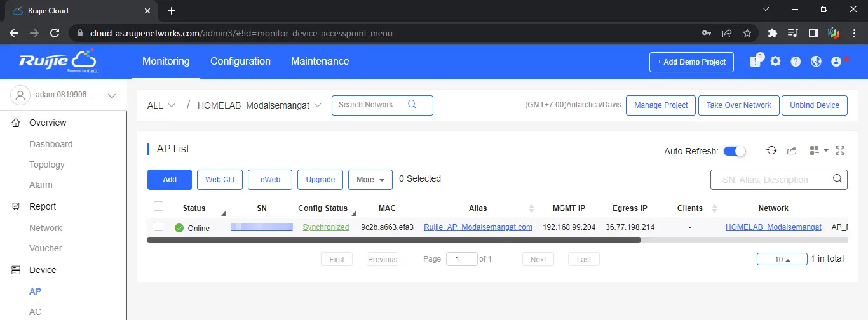Select AC under Device in sidebar
This screenshot has width=868, height=320.
[x=36, y=312]
